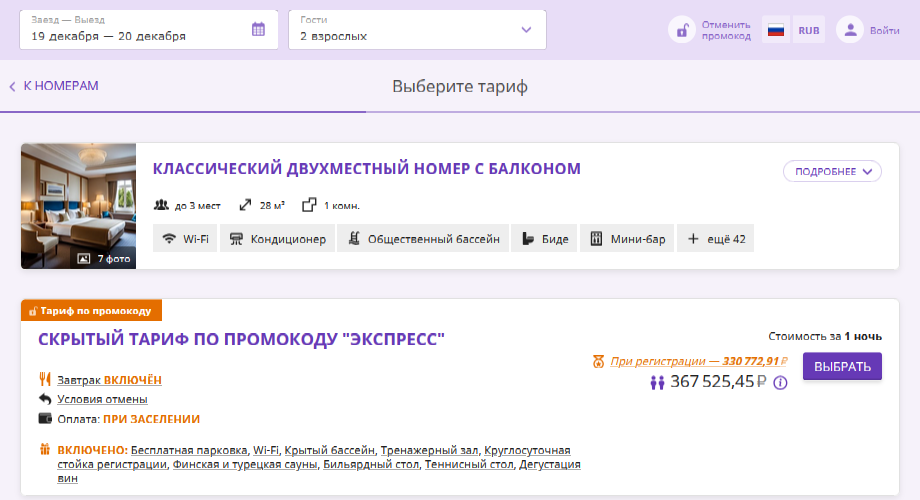920x500 pixels.
Task: Expand the guests dropdown chevron
Action: tap(526, 29)
